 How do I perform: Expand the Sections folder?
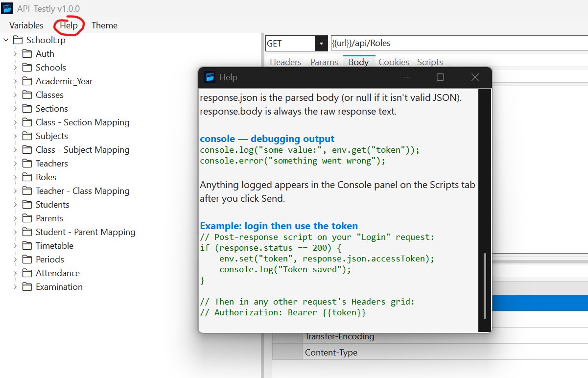coord(15,109)
